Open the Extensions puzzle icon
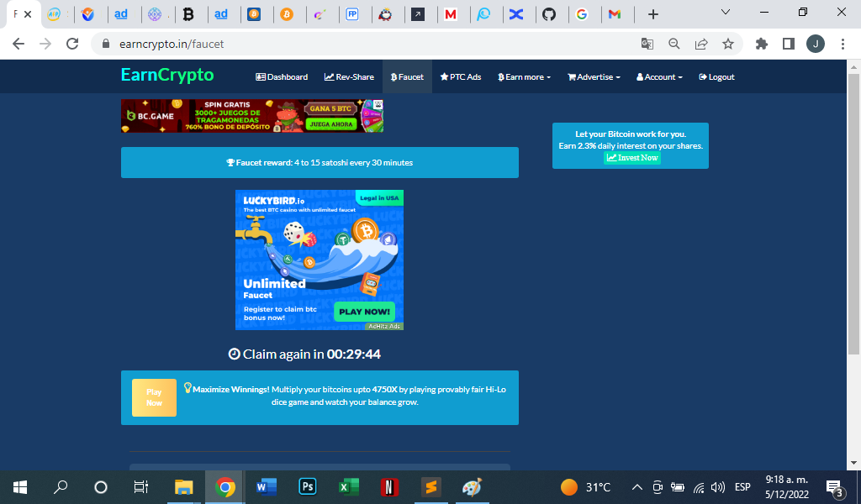Image resolution: width=861 pixels, height=504 pixels. point(762,44)
